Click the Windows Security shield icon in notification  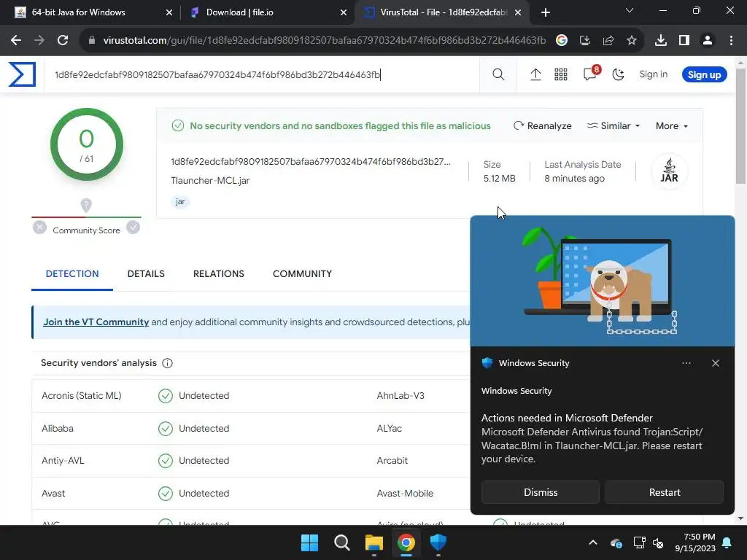click(x=487, y=363)
